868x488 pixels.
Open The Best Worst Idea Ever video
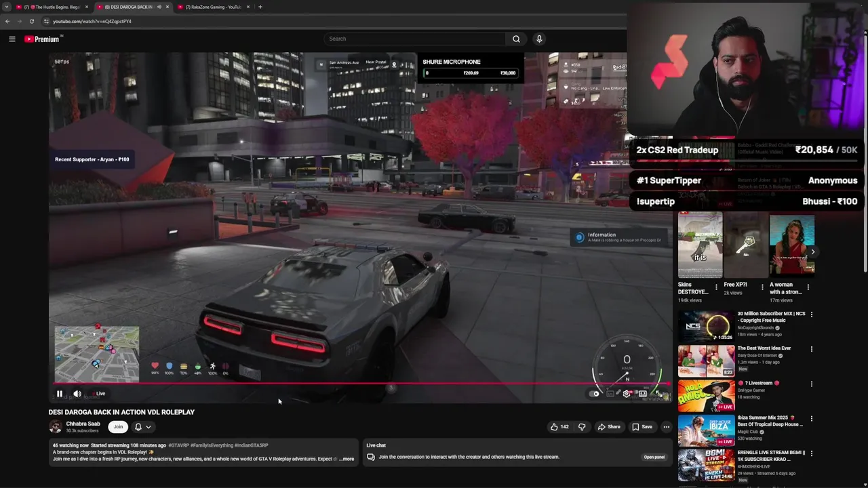(x=764, y=348)
